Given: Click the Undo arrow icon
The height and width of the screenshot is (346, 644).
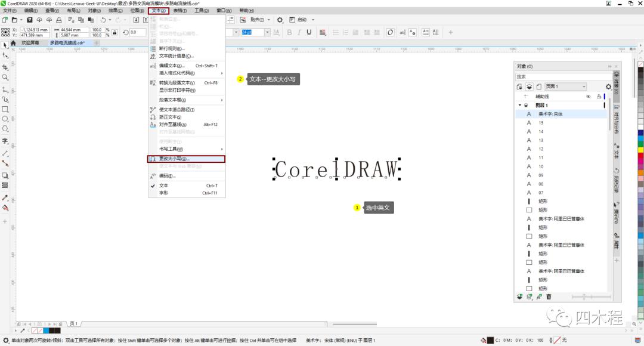Looking at the screenshot, I should (103, 20).
